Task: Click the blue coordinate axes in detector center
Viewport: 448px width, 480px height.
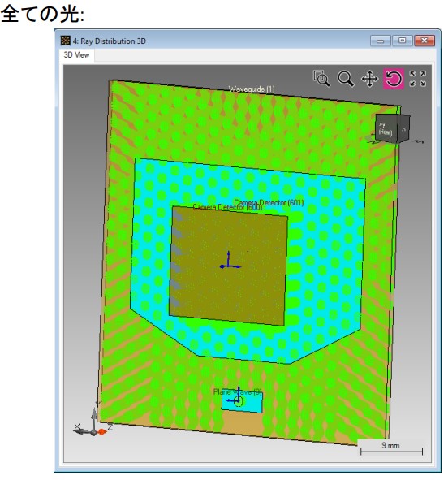Action: 230,261
